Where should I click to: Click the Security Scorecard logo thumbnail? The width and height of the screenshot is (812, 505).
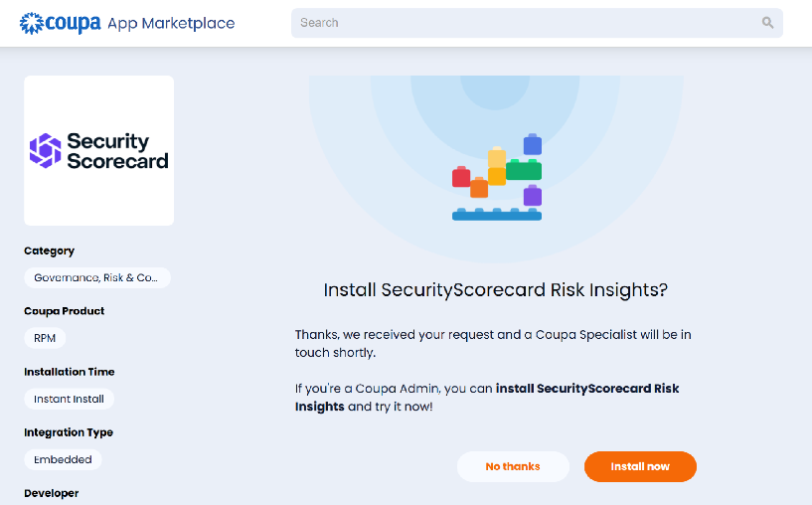pyautogui.click(x=99, y=151)
